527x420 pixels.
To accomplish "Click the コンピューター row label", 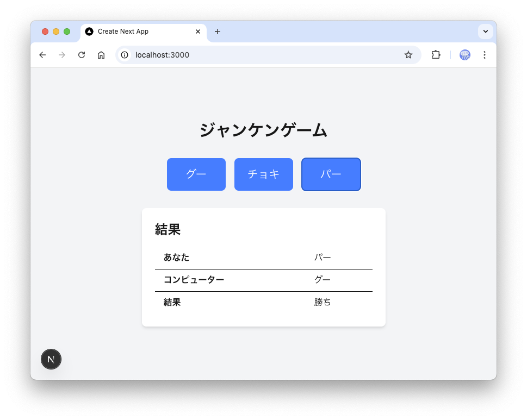I will [194, 280].
